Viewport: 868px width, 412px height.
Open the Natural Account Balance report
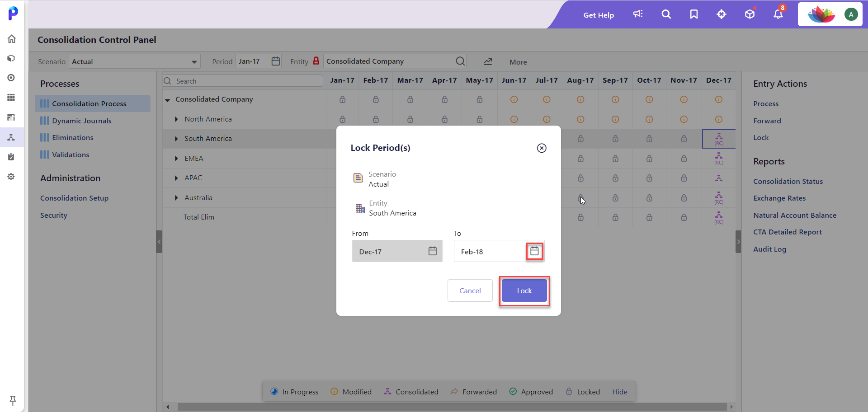pos(795,215)
